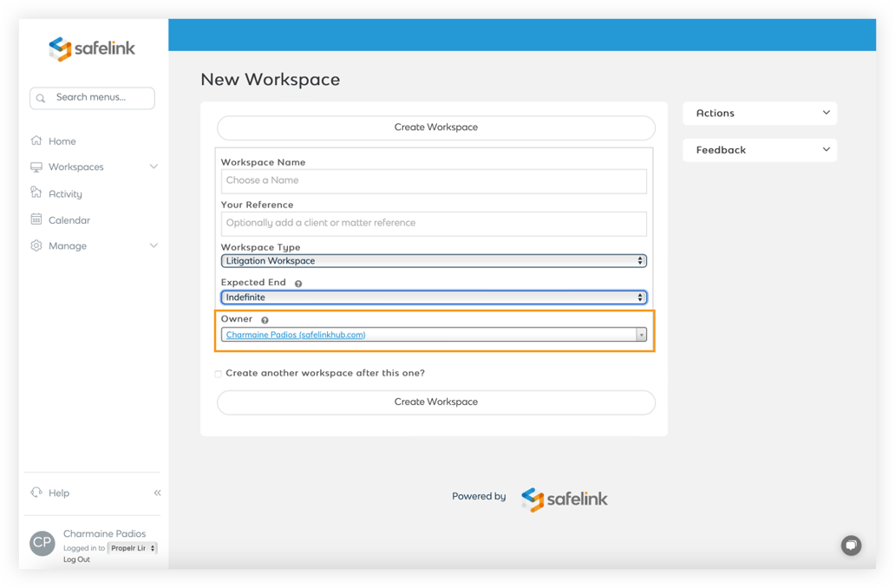Click the Owner help question mark

pos(265,319)
